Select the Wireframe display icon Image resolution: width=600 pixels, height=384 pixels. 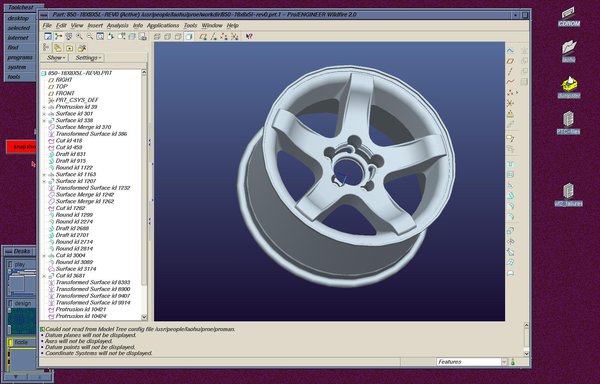click(x=157, y=37)
